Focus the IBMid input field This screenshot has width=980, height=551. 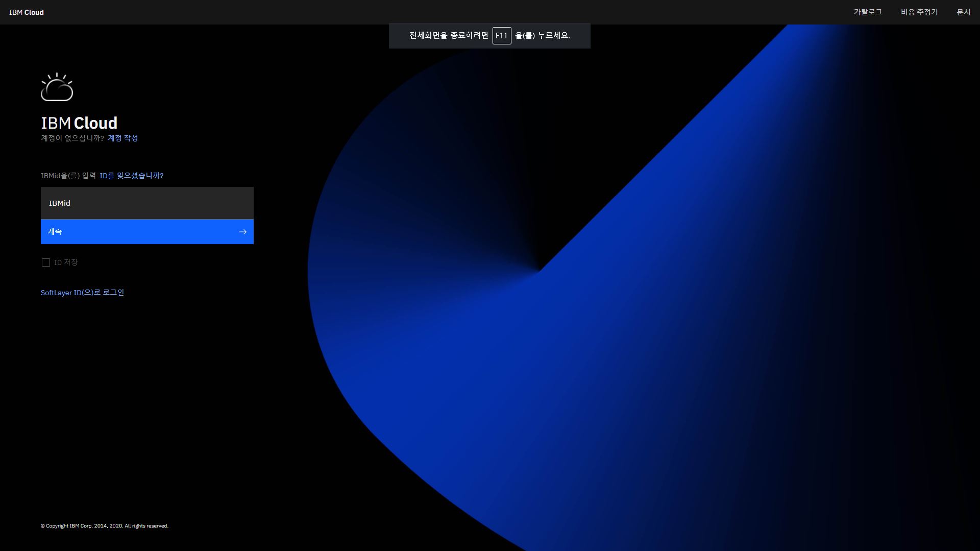point(147,203)
